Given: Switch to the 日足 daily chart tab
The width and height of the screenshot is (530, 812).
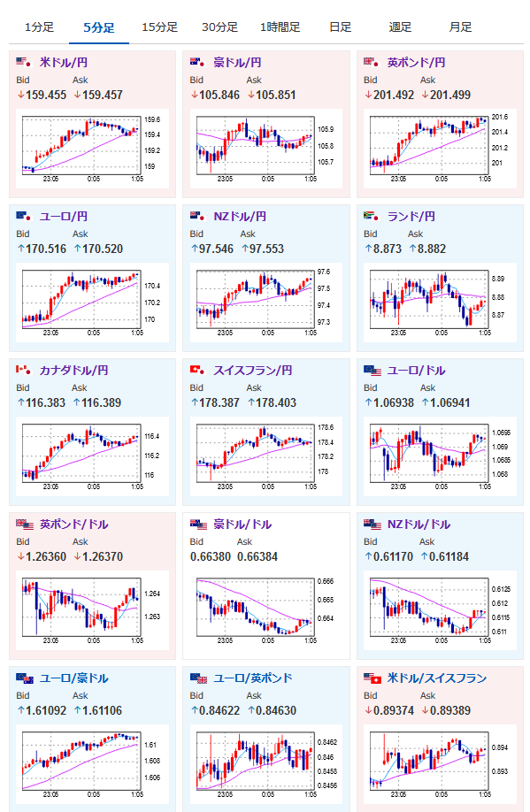Looking at the screenshot, I should pyautogui.click(x=340, y=27).
